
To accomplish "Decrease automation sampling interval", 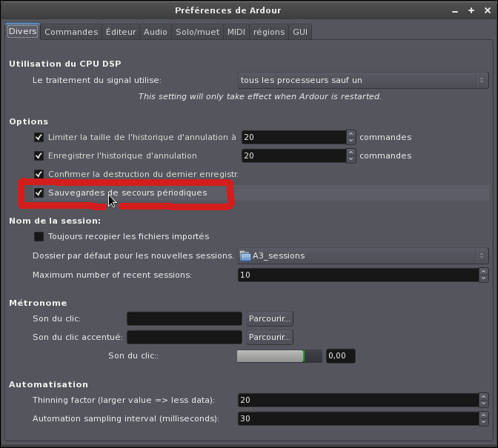I will pyautogui.click(x=483, y=422).
